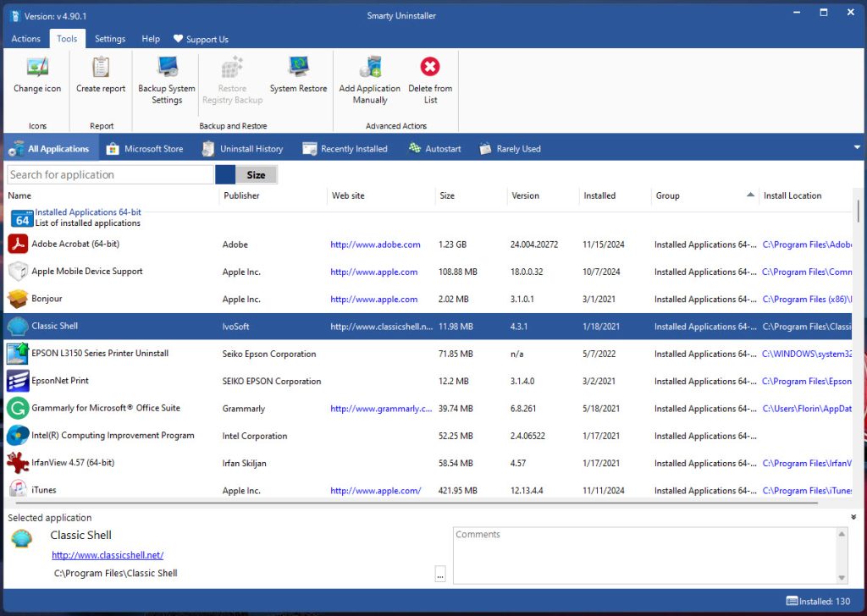Sort the list by Installed date

click(x=616, y=195)
